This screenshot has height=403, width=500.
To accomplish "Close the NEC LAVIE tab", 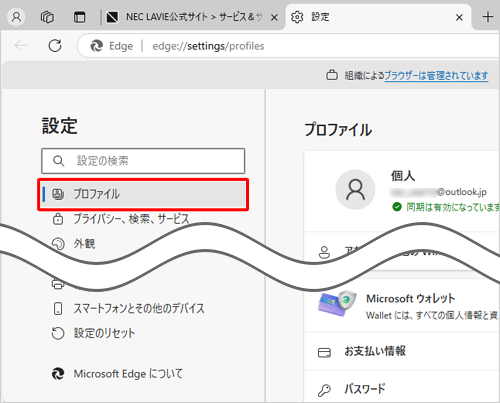I will [274, 17].
